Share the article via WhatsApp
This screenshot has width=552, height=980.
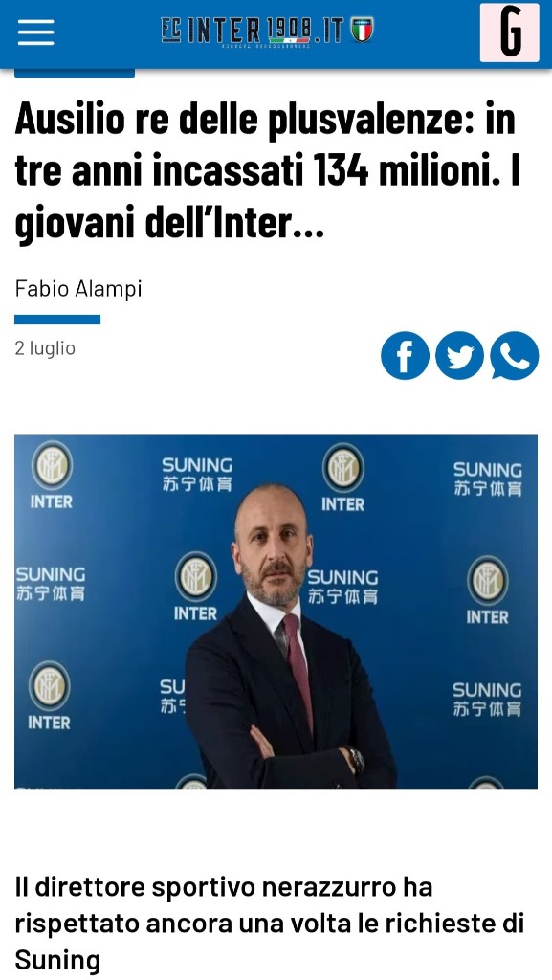click(515, 355)
